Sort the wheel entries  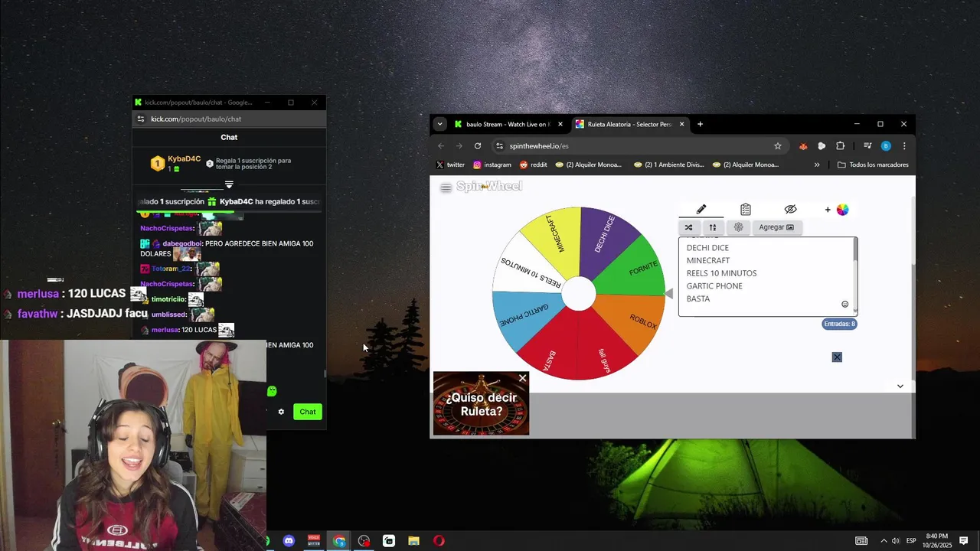712,227
